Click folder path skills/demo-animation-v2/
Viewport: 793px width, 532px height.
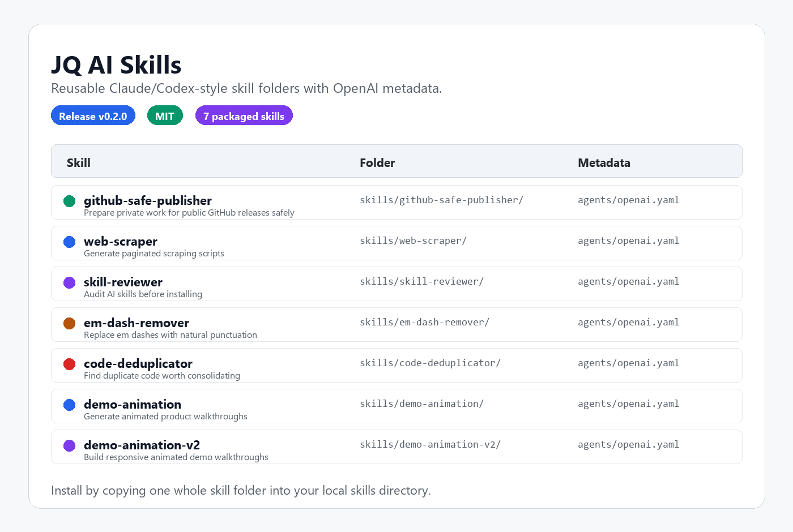(430, 444)
